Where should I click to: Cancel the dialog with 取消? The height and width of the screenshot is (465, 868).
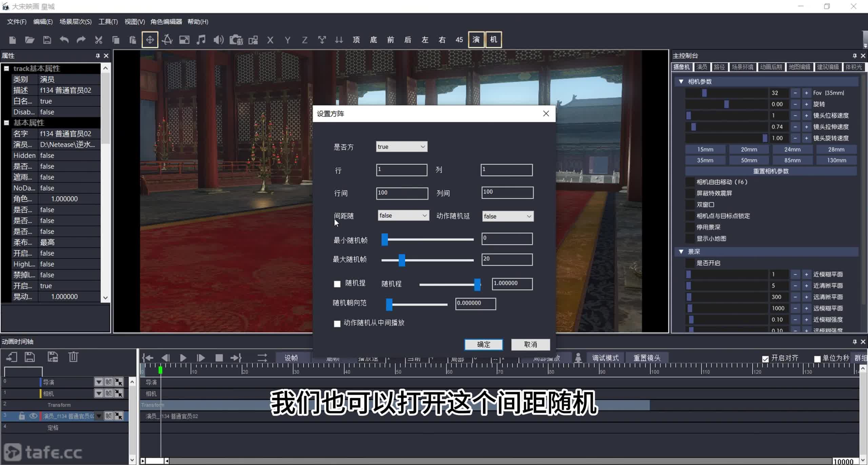pos(531,345)
